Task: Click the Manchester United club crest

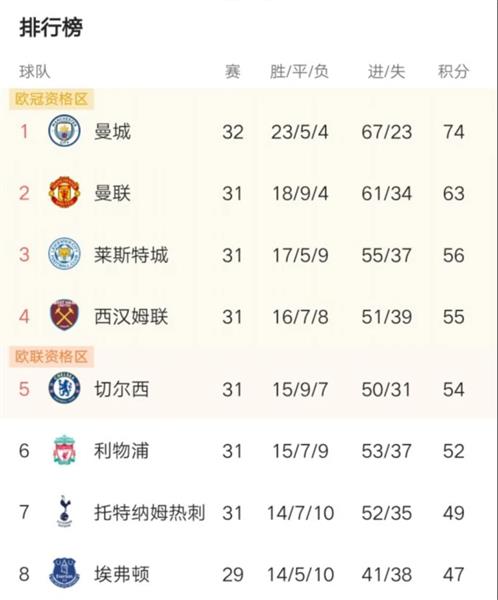Action: pos(64,192)
